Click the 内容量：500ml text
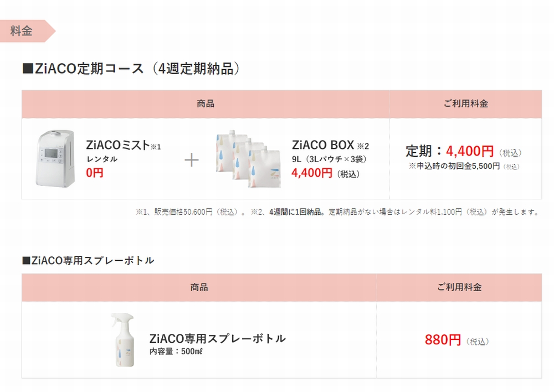Viewport: 554px width, 392px height. click(x=176, y=352)
